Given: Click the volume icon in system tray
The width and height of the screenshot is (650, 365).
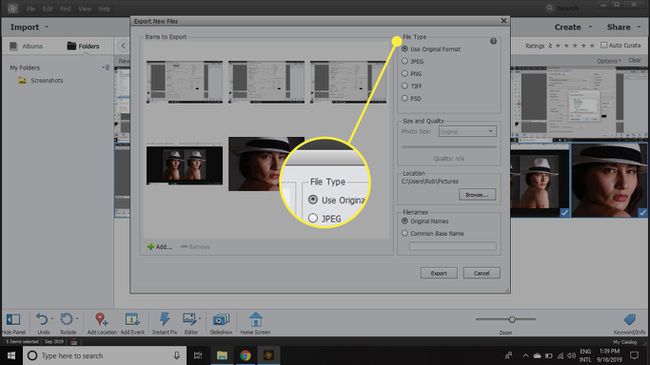Looking at the screenshot, I should [x=571, y=355].
